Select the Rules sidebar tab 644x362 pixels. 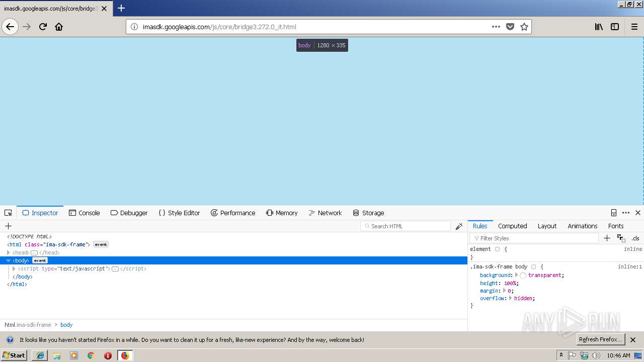click(x=480, y=226)
